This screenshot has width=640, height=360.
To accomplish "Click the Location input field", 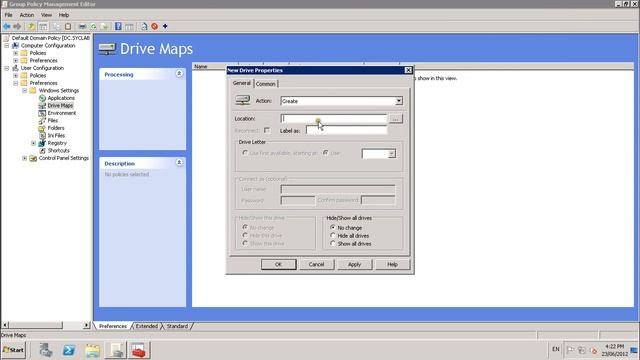I will tap(333, 119).
